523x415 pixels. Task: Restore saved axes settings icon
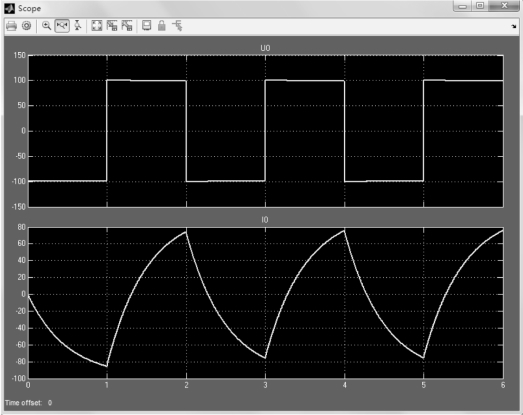pos(127,26)
